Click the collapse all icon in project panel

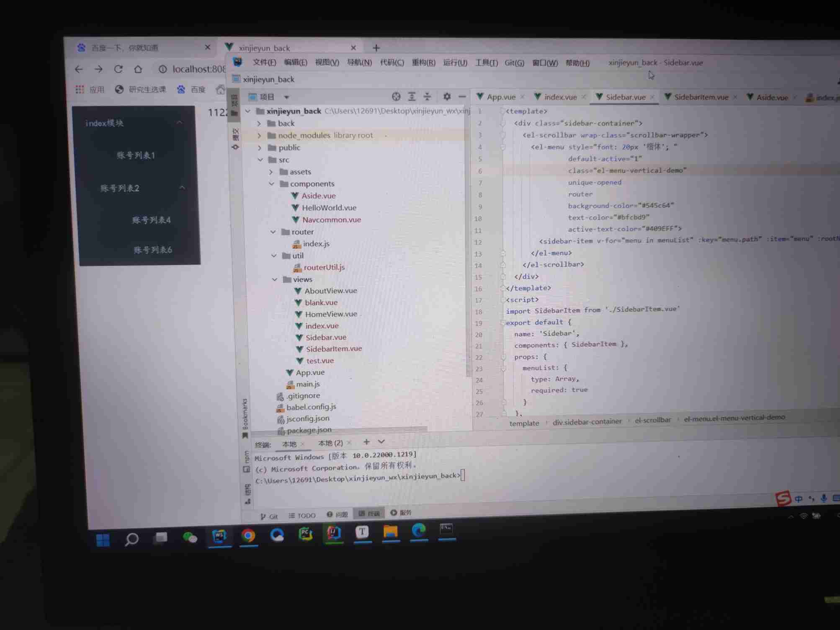[427, 97]
